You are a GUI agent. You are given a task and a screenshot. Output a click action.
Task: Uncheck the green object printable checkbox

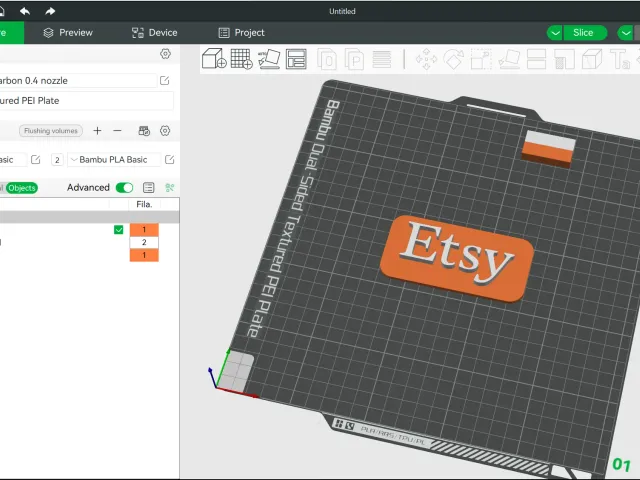pos(118,230)
